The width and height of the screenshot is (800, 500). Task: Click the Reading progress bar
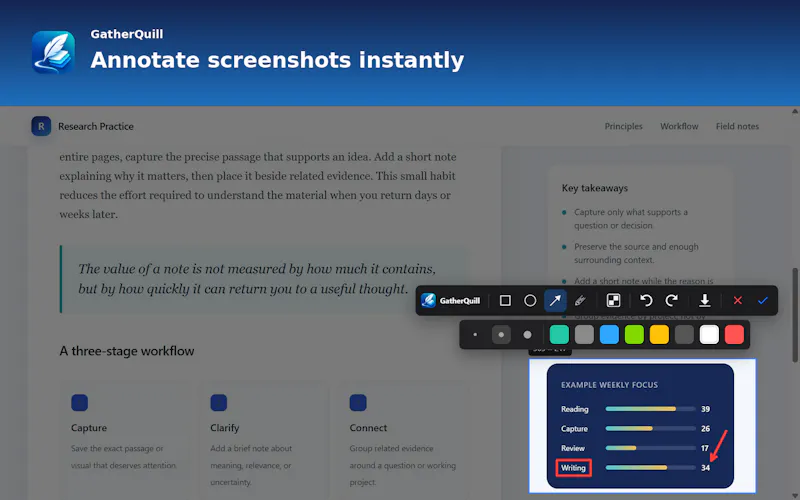651,409
